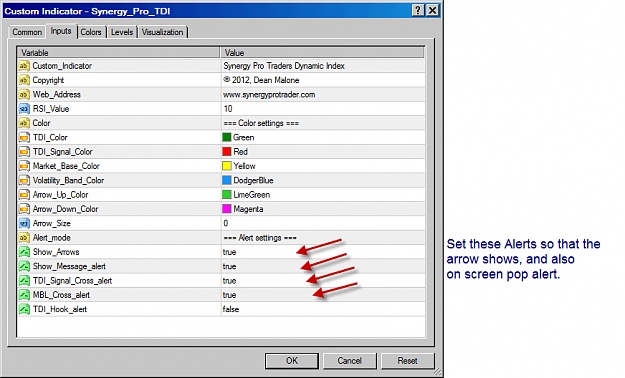
Task: Click the string icon beside Alert_mode
Action: pos(24,238)
